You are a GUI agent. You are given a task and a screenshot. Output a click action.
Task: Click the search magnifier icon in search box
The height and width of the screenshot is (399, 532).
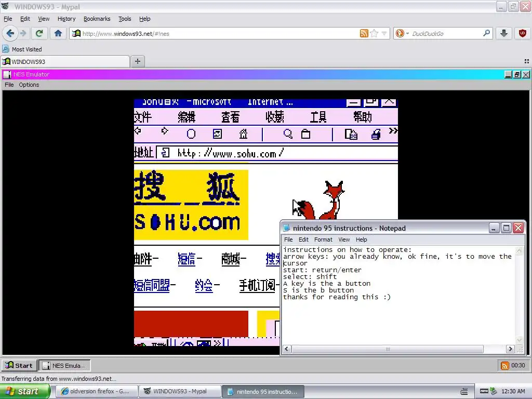click(x=486, y=33)
